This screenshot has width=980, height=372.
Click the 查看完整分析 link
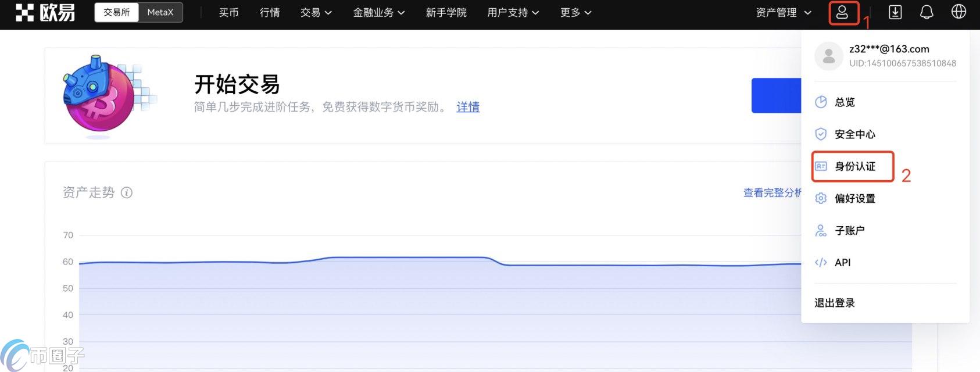point(772,193)
